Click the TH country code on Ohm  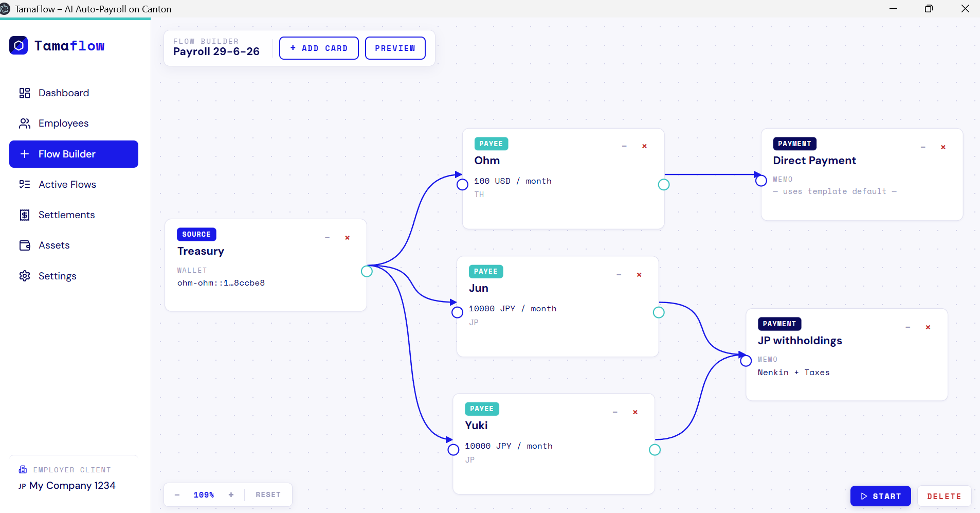coord(479,194)
